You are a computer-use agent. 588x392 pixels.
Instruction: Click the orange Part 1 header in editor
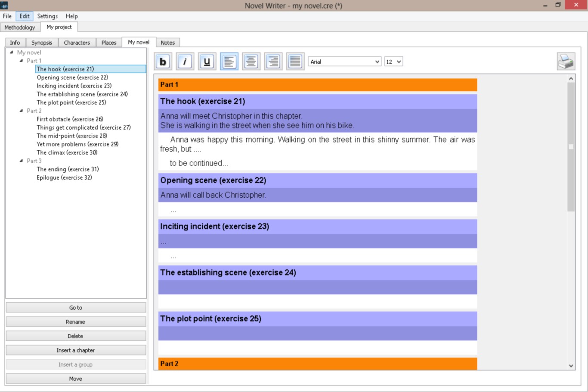(318, 84)
